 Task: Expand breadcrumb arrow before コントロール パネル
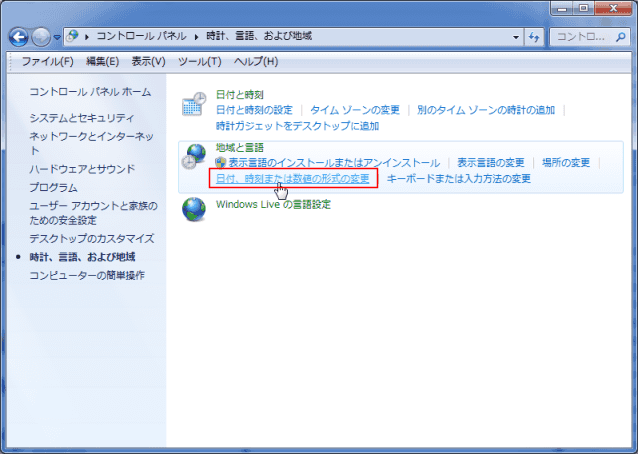click(87, 37)
